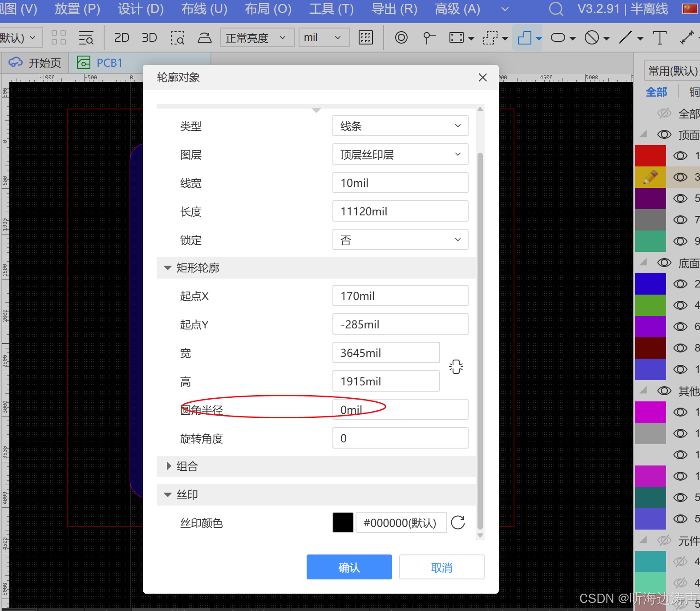Image resolution: width=700 pixels, height=611 pixels.
Task: Hide the red top layer 1
Action: (x=680, y=156)
